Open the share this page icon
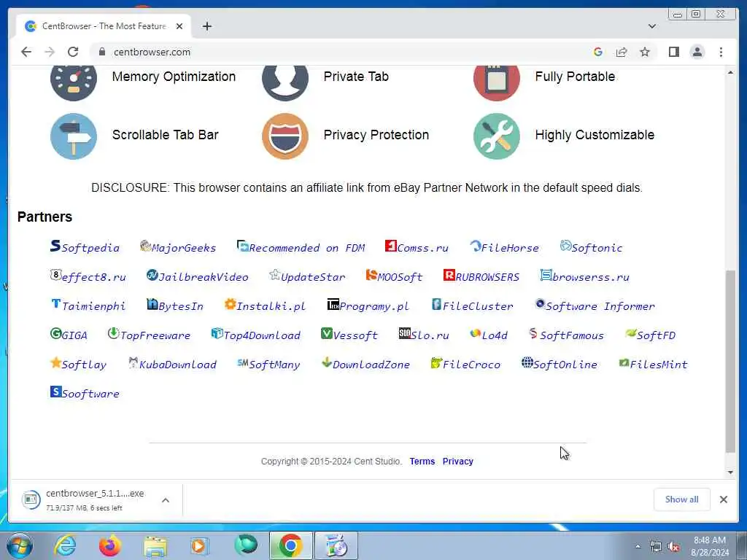The image size is (747, 560). coord(622,52)
